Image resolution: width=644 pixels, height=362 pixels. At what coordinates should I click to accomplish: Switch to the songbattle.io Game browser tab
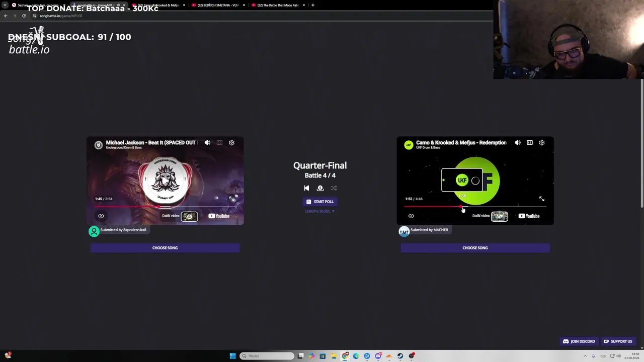(x=98, y=5)
